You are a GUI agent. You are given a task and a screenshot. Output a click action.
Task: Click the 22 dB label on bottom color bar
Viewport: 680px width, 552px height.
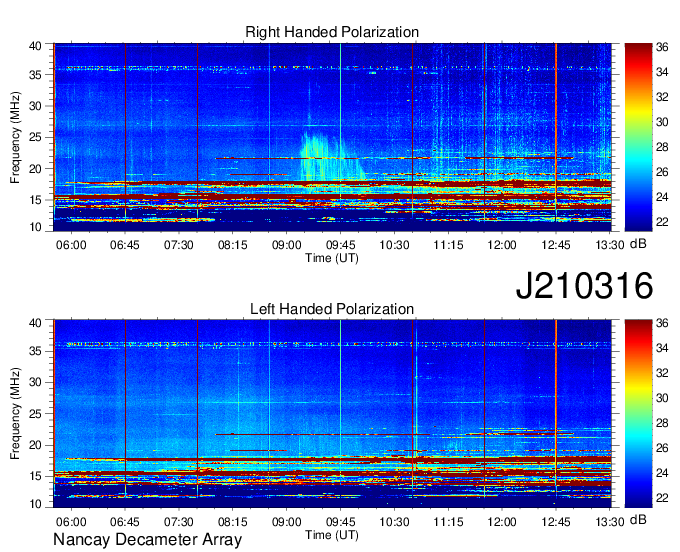(x=662, y=498)
